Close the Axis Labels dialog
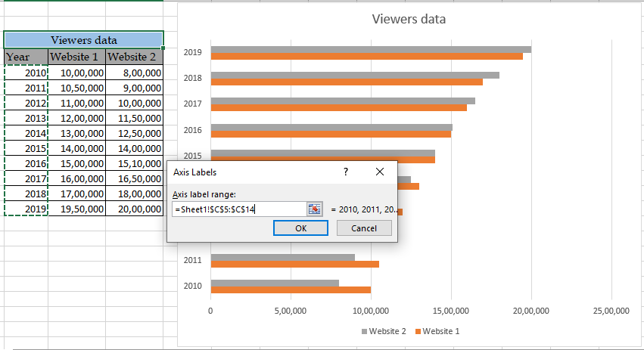 [380, 172]
